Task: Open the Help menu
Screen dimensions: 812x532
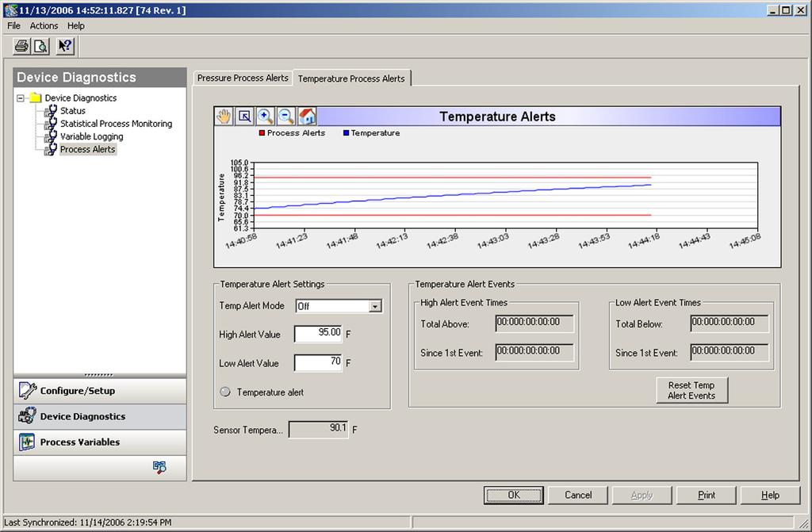Action: 75,26
